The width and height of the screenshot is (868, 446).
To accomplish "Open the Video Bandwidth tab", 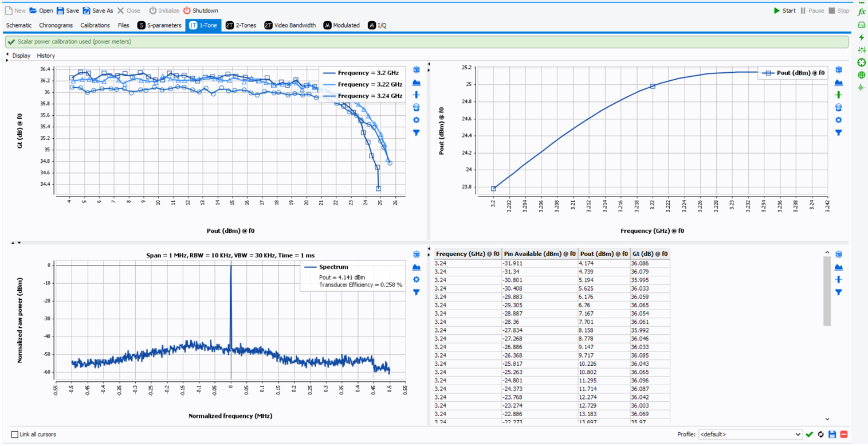I will pos(290,25).
